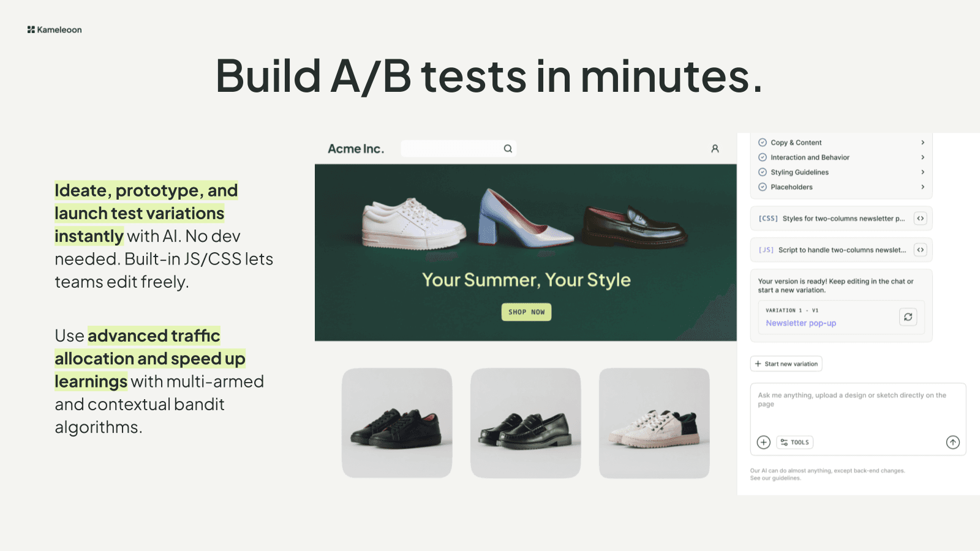
Task: Click the Kameleoon logo
Action: tap(55, 30)
